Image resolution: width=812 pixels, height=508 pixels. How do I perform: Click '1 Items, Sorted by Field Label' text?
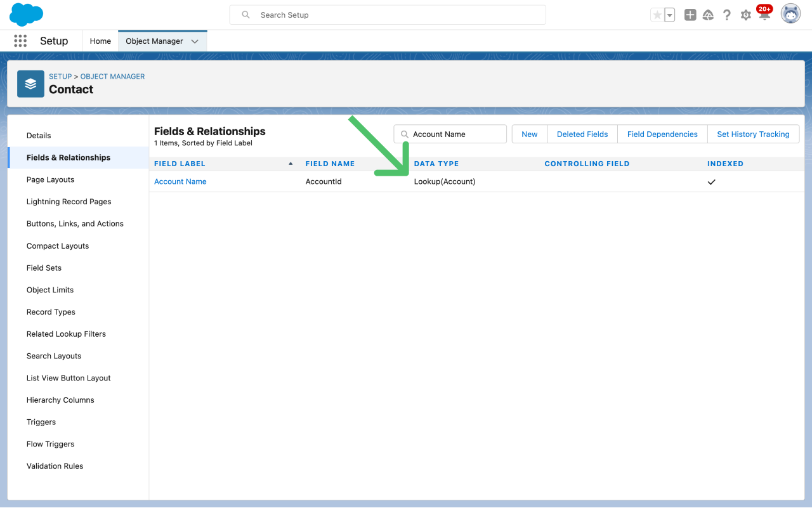[x=203, y=143]
